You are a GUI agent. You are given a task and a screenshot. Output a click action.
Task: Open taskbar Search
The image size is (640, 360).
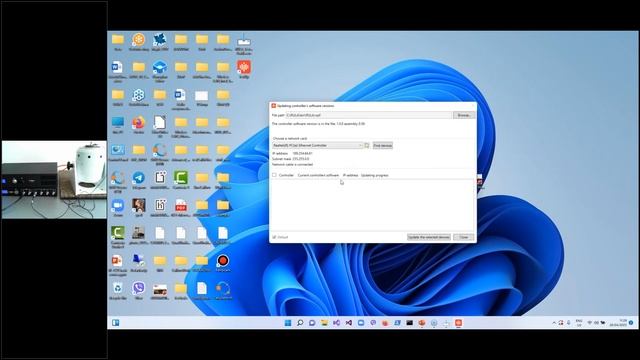click(300, 323)
